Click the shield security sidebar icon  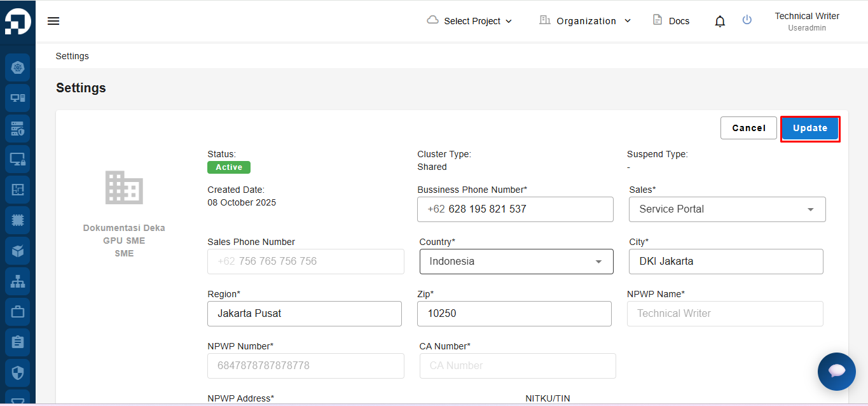[x=18, y=373]
